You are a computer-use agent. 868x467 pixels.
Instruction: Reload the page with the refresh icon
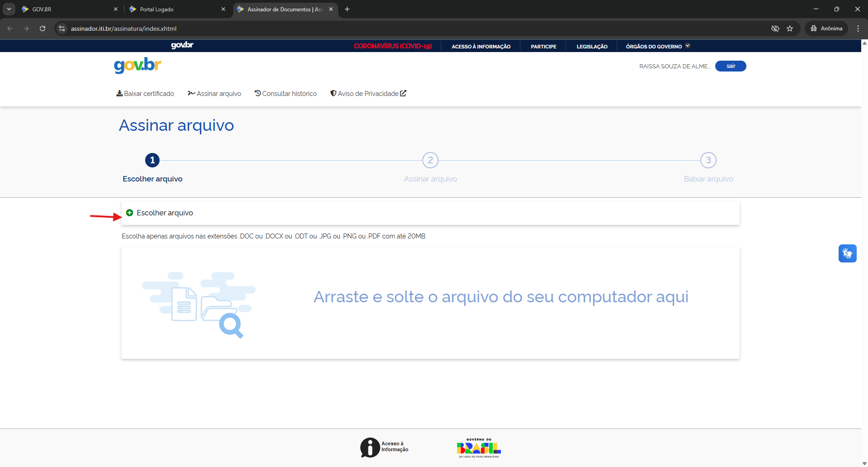[42, 28]
